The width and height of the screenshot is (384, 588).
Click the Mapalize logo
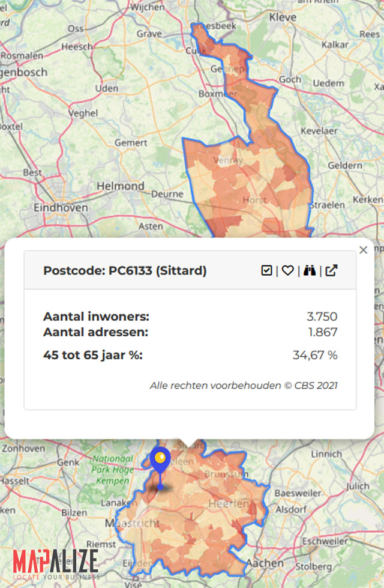(x=55, y=563)
